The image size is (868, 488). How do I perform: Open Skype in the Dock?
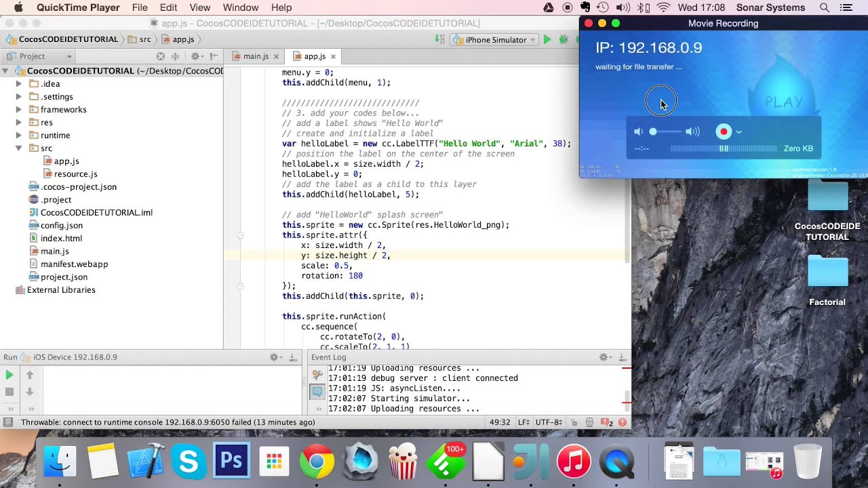189,461
